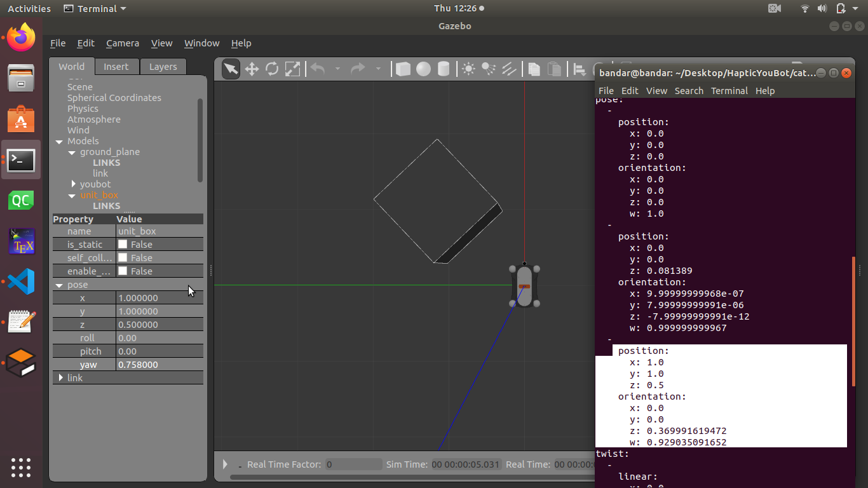Screen dimensions: 868x488
Task: Click the copy icon in toolbar
Action: click(x=534, y=69)
